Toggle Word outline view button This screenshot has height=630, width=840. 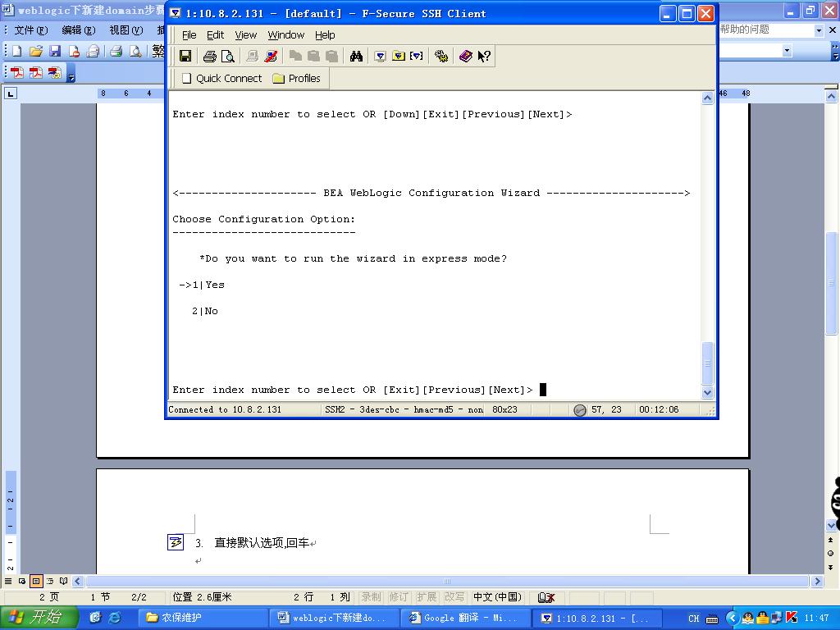point(50,582)
